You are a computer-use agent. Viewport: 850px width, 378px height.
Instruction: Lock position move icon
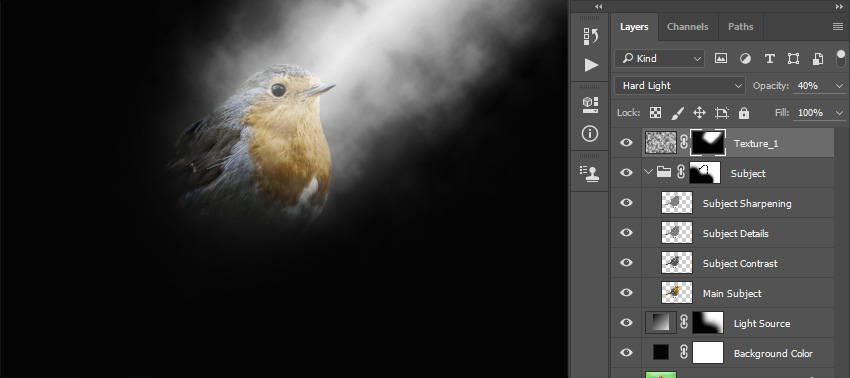click(699, 113)
